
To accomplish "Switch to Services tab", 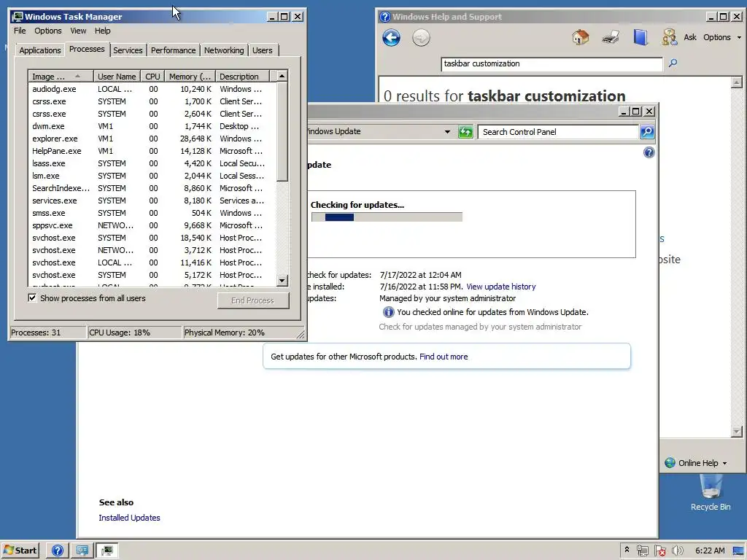I will (128, 50).
